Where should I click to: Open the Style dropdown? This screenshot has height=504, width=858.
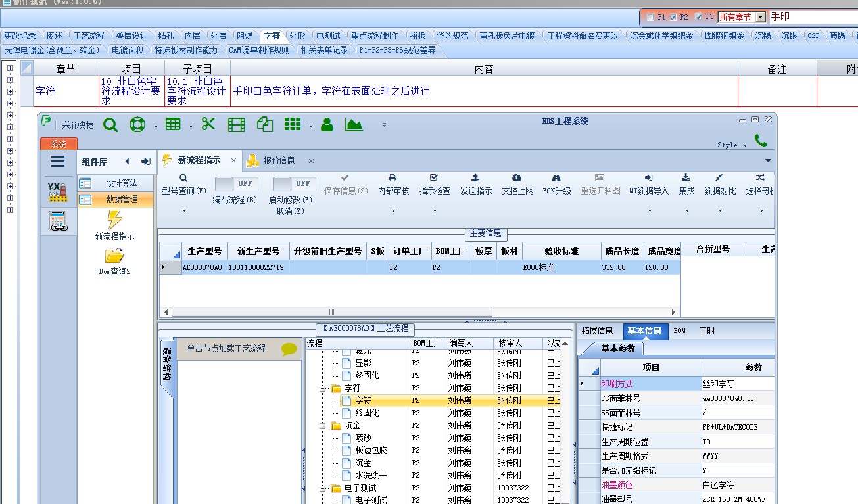732,145
